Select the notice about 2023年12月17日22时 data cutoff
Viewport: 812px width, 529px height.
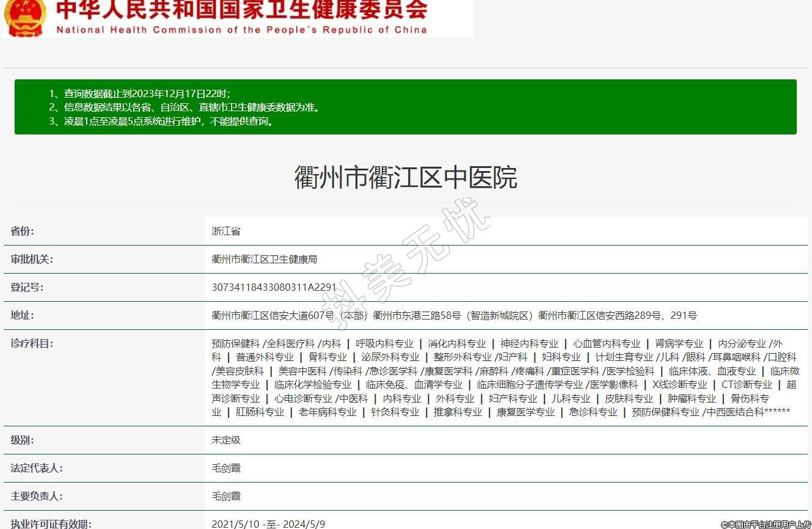[x=139, y=93]
